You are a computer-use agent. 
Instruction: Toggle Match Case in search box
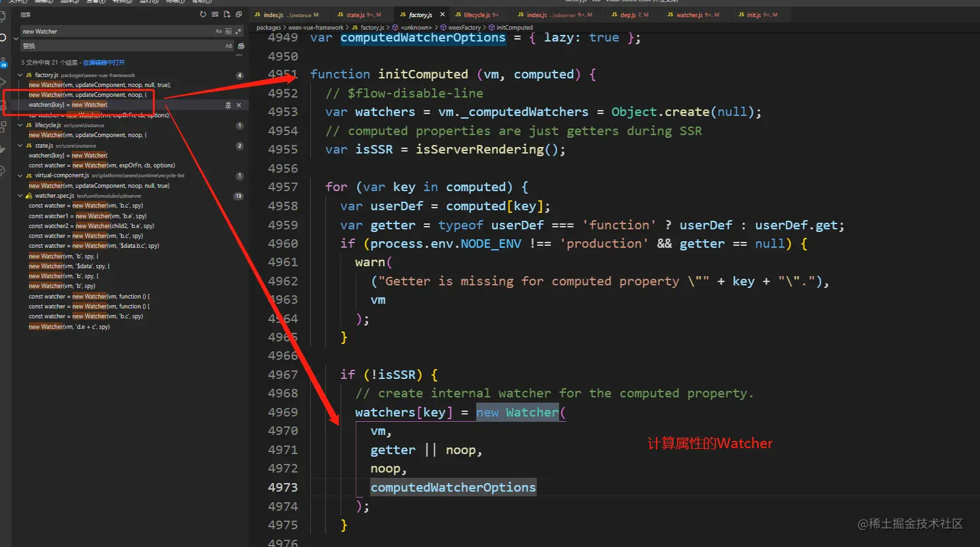tap(219, 32)
